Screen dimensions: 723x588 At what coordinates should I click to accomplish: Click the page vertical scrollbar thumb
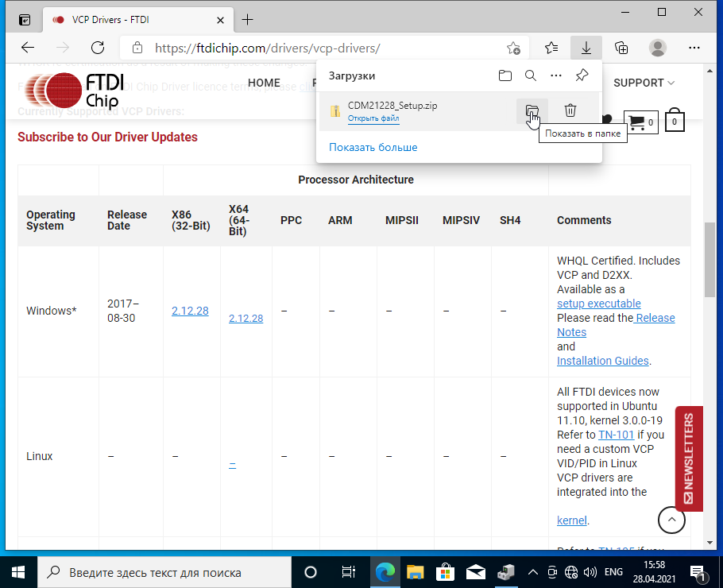coord(709,260)
